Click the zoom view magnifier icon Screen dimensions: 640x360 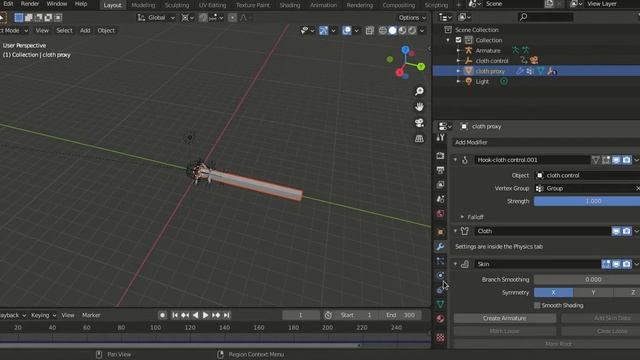pos(419,91)
